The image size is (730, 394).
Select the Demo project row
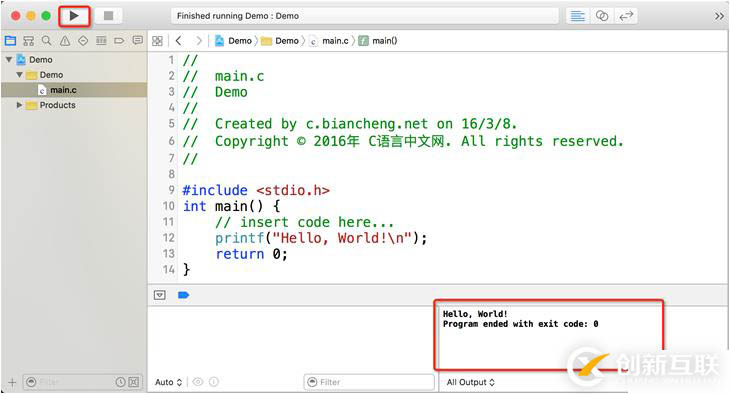pos(74,60)
